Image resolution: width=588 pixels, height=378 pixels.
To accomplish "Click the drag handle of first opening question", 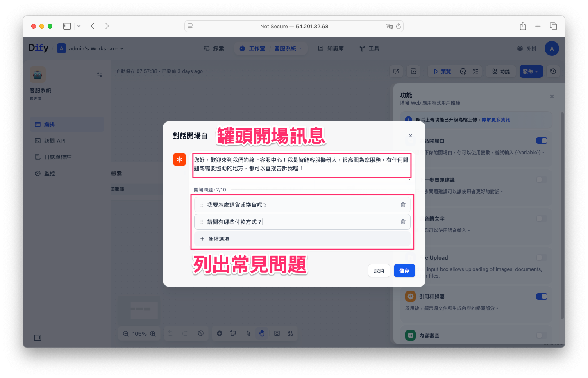I will pyautogui.click(x=202, y=205).
